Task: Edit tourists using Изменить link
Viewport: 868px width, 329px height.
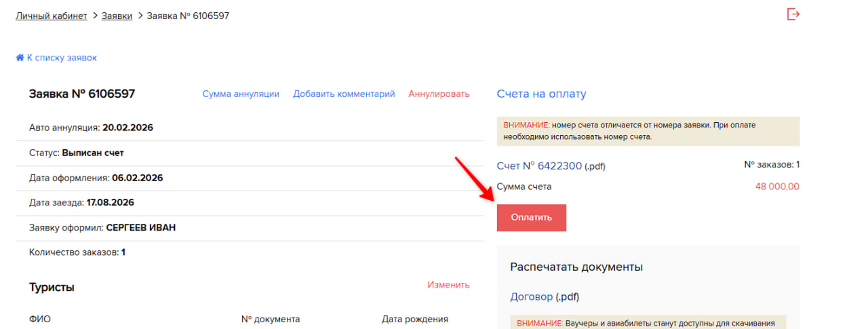Action: tap(448, 285)
